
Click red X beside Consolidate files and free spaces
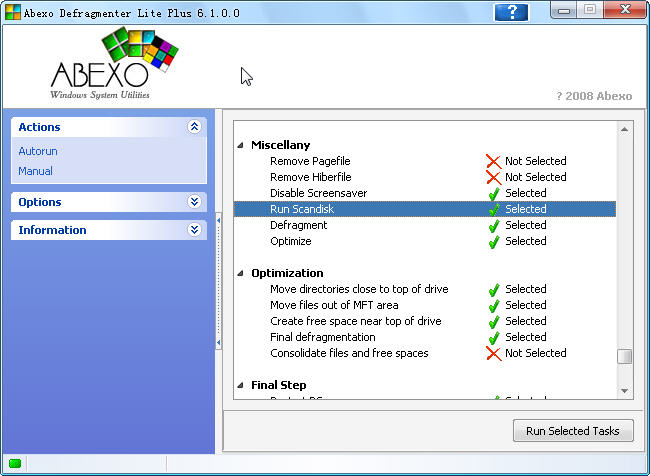click(493, 353)
